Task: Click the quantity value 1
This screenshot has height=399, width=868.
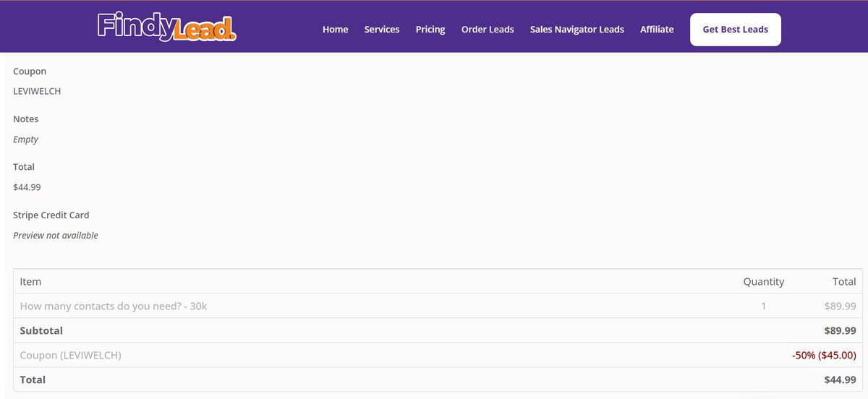Action: pyautogui.click(x=763, y=306)
